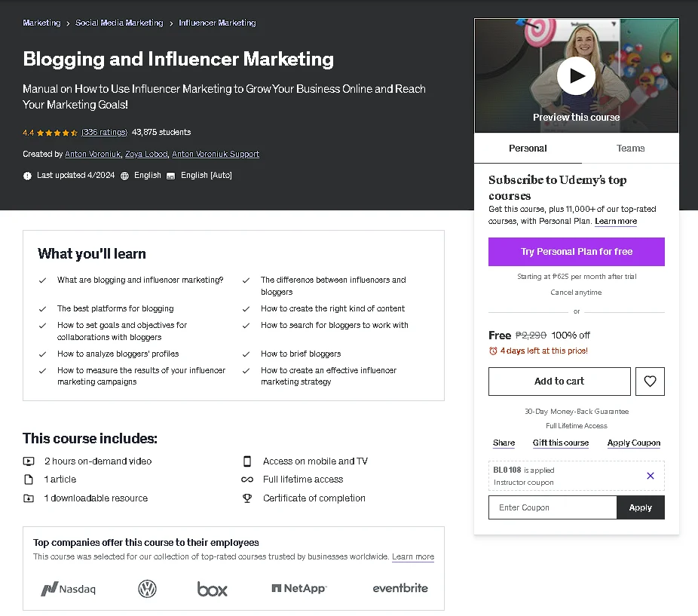Screen dimensions: 698x616
Task: Click 'Certificate of completion' text
Action: (x=314, y=498)
